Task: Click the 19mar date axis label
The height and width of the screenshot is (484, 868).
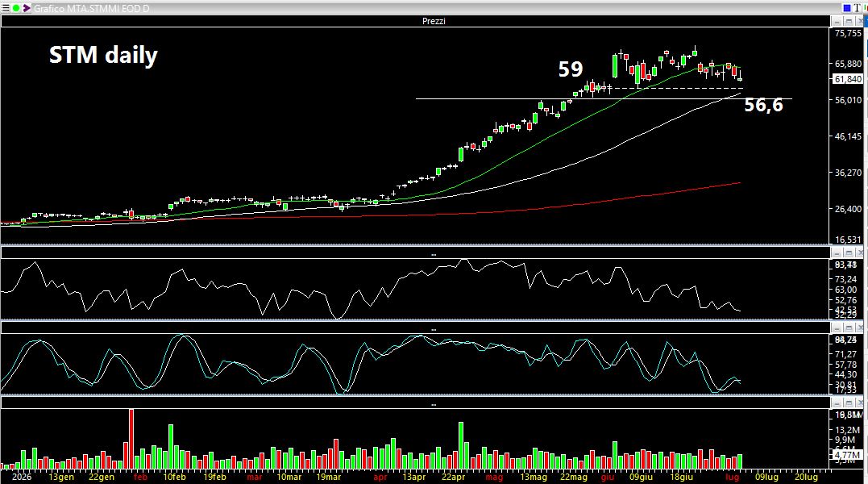Action: pos(328,477)
